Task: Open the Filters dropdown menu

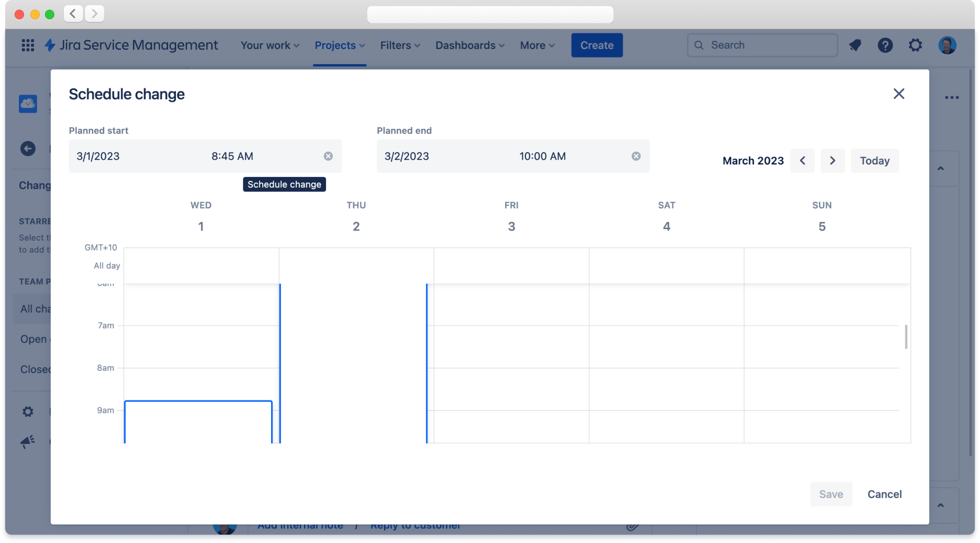Action: coord(400,45)
